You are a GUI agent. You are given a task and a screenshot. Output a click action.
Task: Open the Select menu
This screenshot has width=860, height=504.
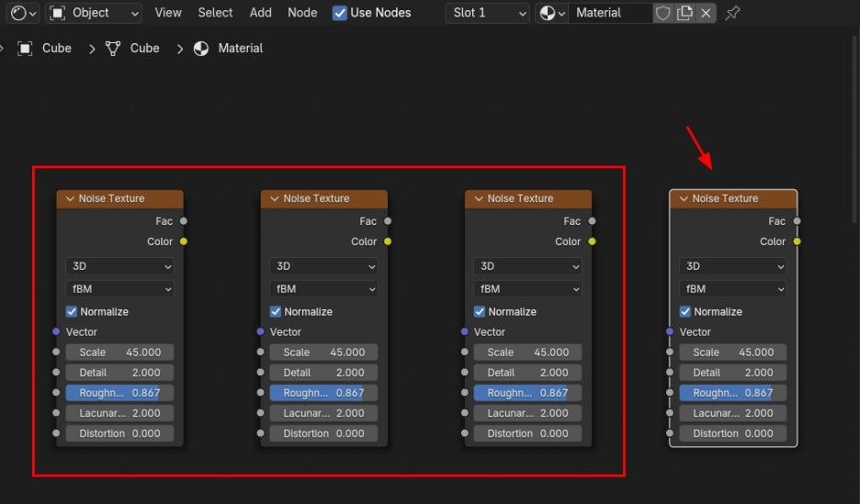pyautogui.click(x=215, y=13)
